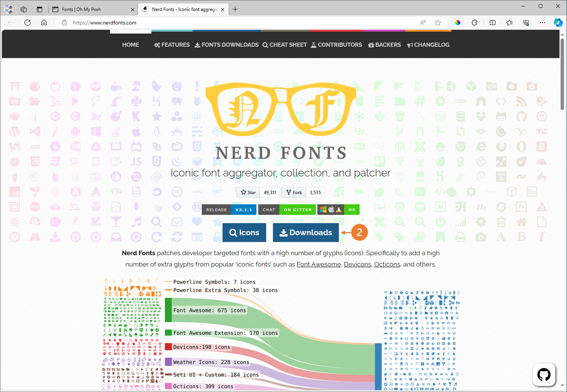This screenshot has width=567, height=392.
Task: Click the Font Awesome Extension: 170 icons label
Action: coord(225,333)
